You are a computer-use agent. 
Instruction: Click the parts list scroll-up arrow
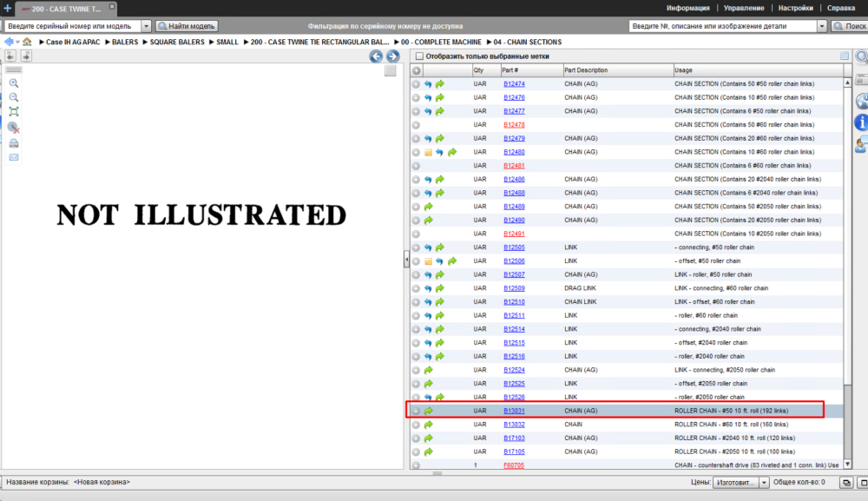(x=847, y=82)
